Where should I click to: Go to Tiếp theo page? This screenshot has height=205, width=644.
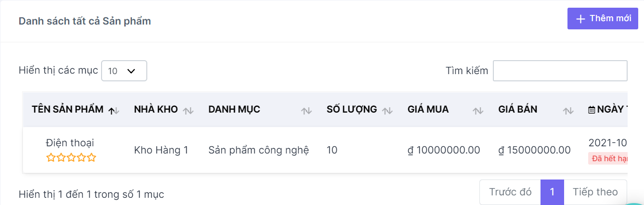pos(595,192)
